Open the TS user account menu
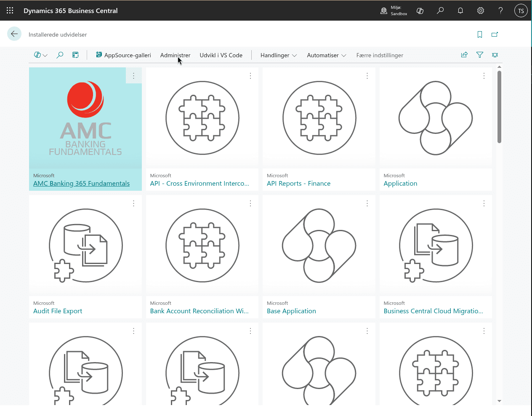The width and height of the screenshot is (532, 416). (521, 11)
